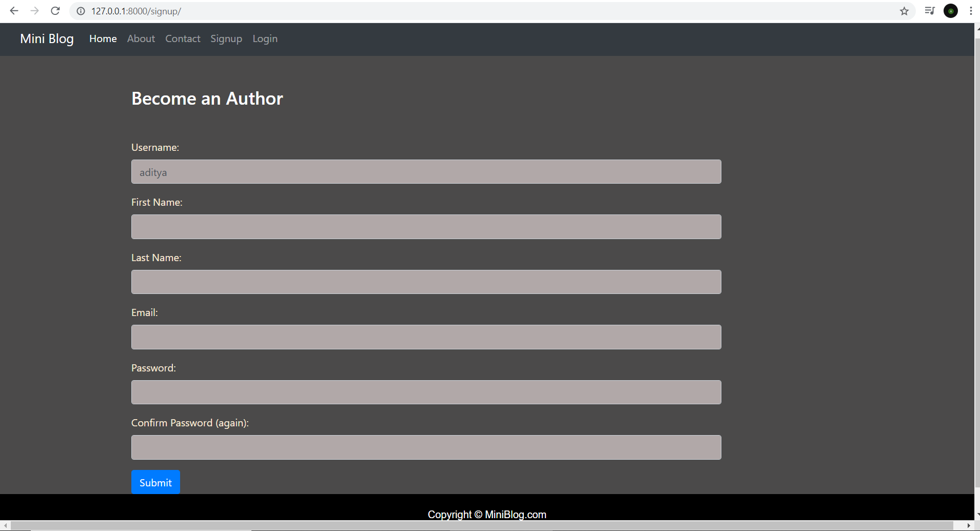This screenshot has width=980, height=531.
Task: Bookmark this page with the star icon
Action: [904, 11]
